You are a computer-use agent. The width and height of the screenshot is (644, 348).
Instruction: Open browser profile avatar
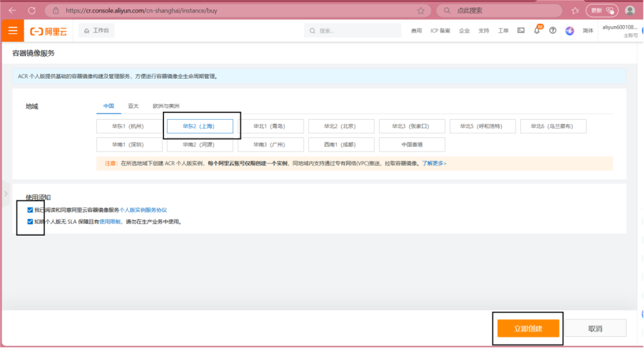coord(630,10)
